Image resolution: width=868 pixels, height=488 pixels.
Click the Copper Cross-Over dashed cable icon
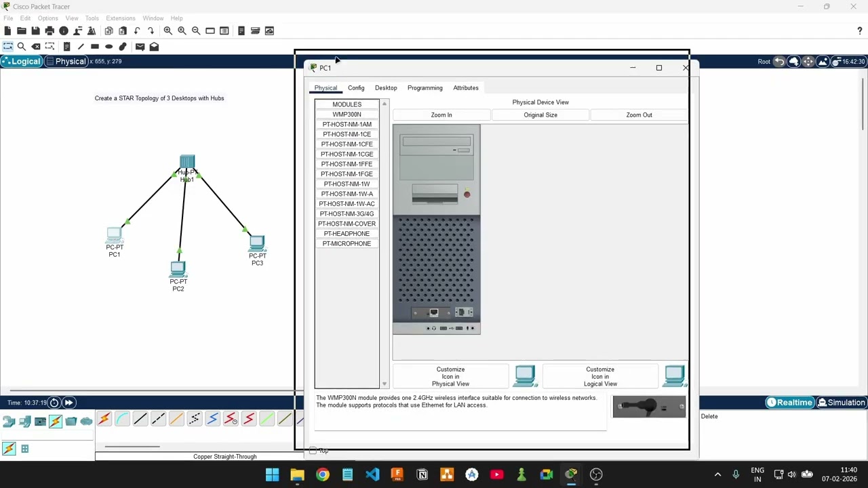(158, 419)
